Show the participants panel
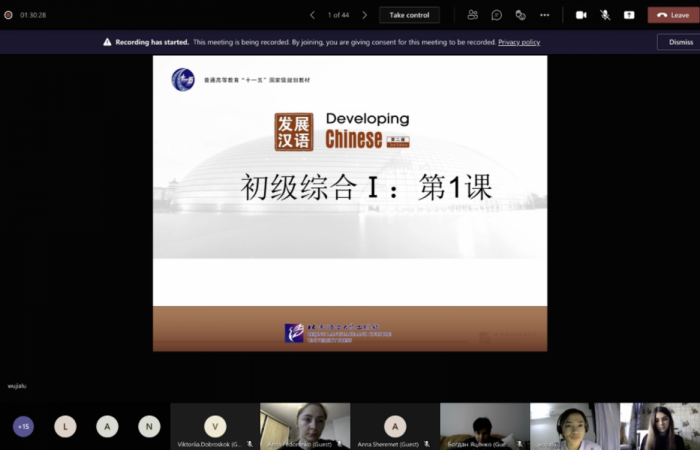 (x=473, y=15)
